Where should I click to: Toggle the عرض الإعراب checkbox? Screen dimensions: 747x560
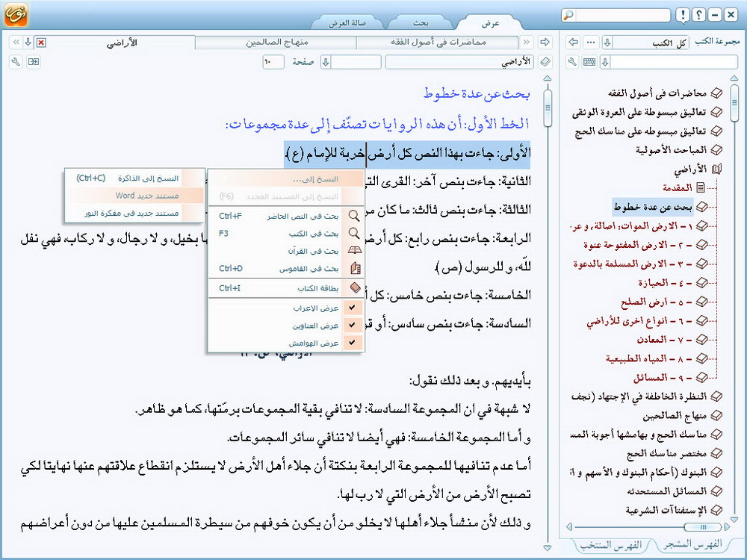click(x=352, y=308)
